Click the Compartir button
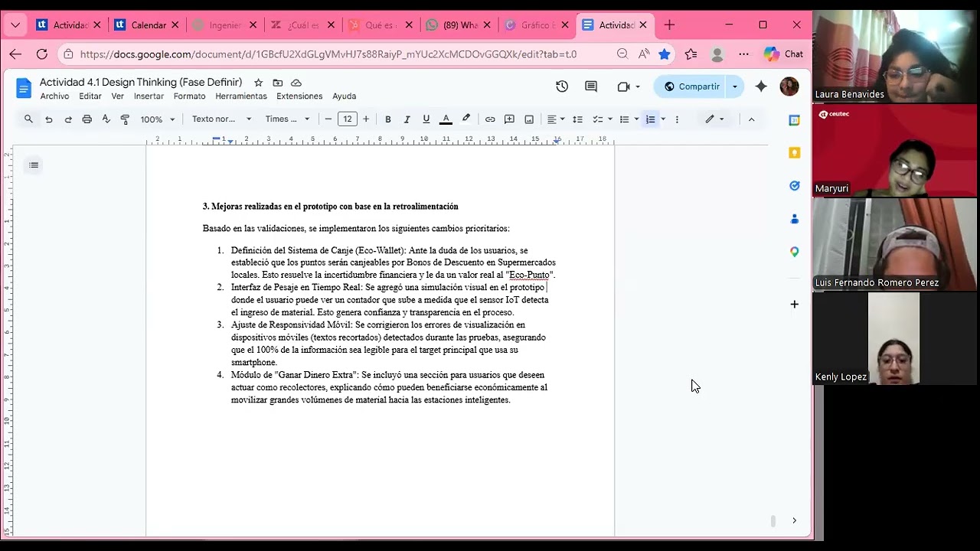The image size is (980, 551). [691, 86]
